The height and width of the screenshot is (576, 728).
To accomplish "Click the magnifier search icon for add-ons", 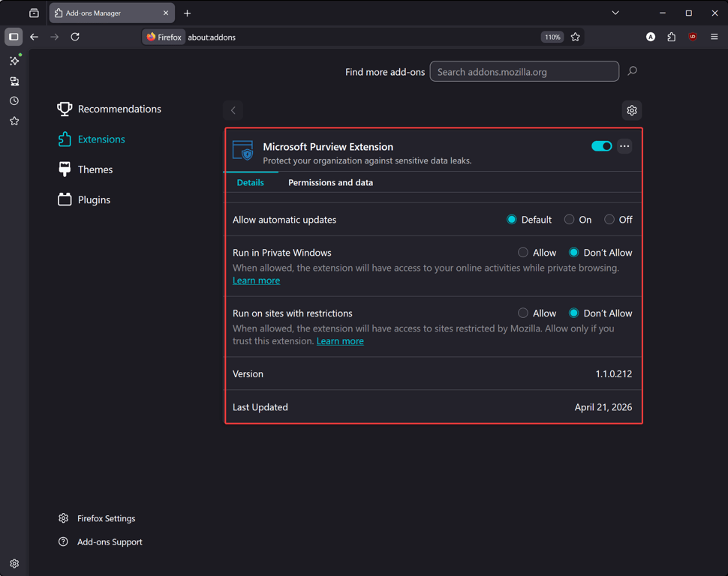I will coord(632,71).
